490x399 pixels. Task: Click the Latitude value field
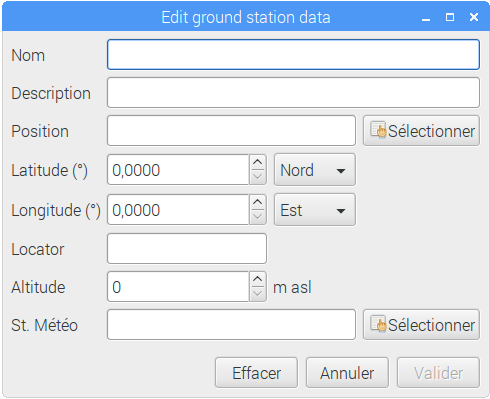[178, 170]
